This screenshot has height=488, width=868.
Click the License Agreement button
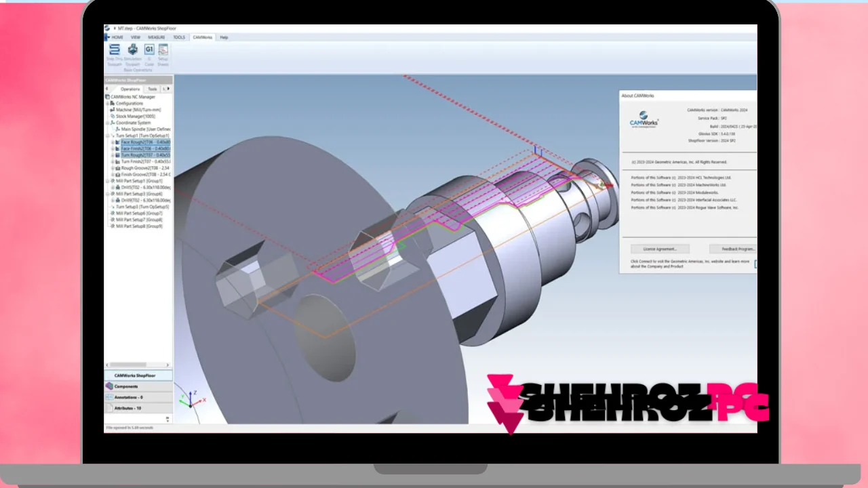tap(660, 249)
